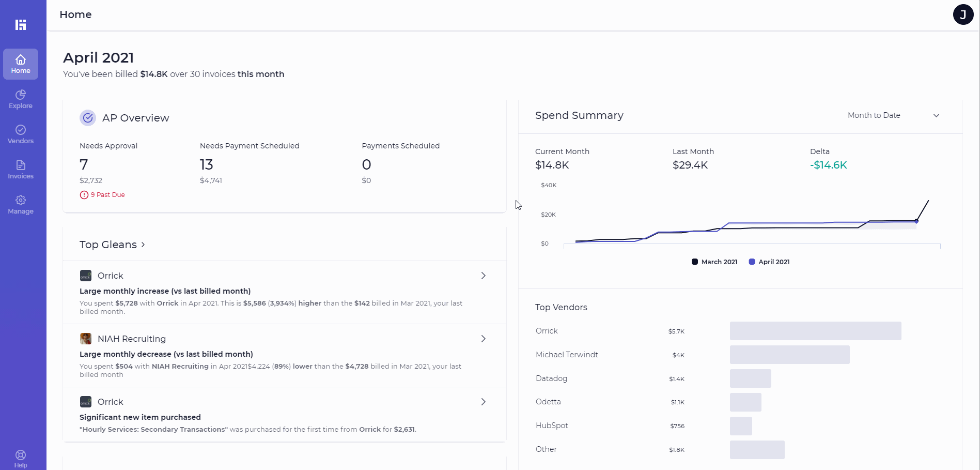This screenshot has height=470, width=980.
Task: Open the Month to Date dropdown
Action: tap(893, 115)
